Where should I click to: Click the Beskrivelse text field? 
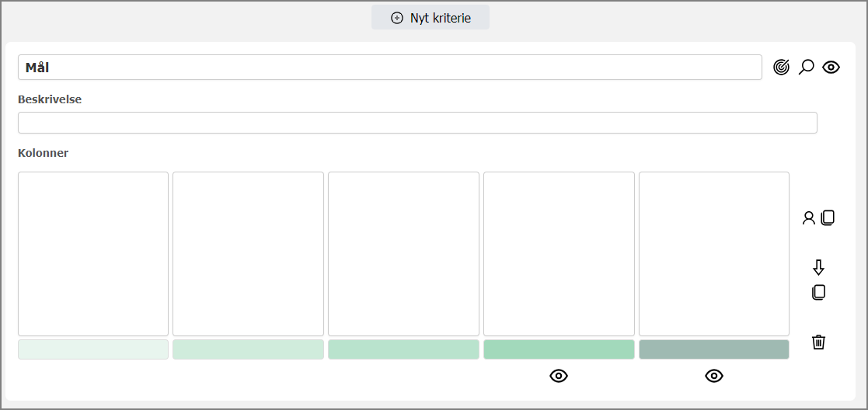[417, 123]
